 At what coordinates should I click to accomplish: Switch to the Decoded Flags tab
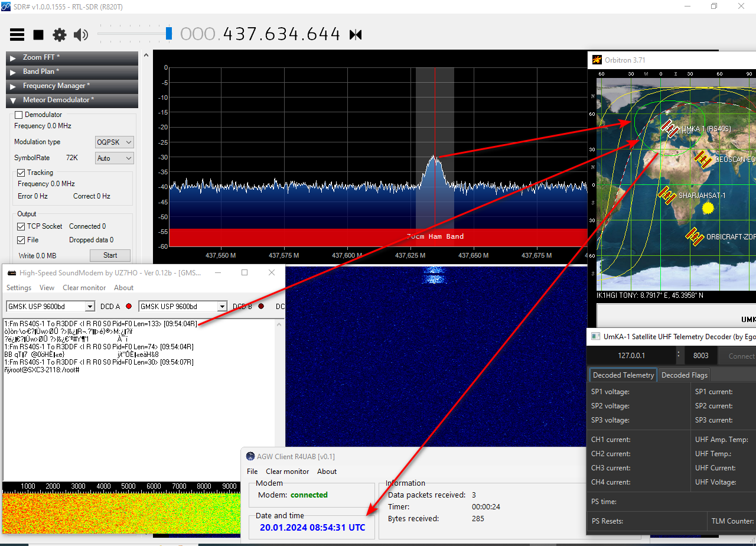(685, 375)
